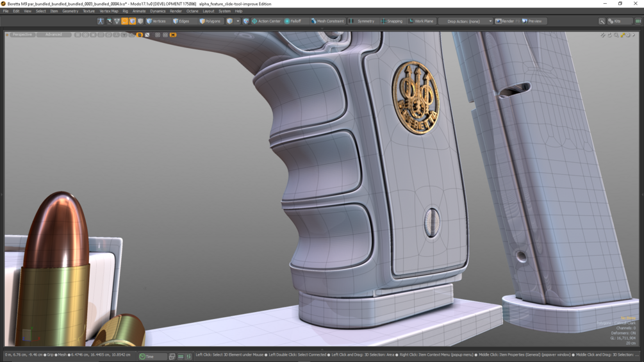Image resolution: width=644 pixels, height=362 pixels.
Task: Toggle Symmetry mode
Action: (x=362, y=21)
